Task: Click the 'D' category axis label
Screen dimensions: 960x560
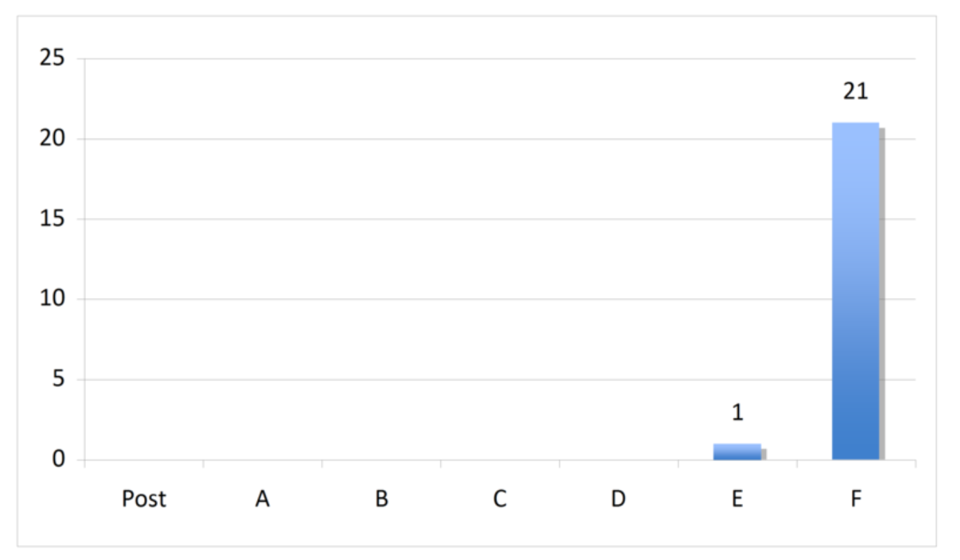Action: [618, 499]
